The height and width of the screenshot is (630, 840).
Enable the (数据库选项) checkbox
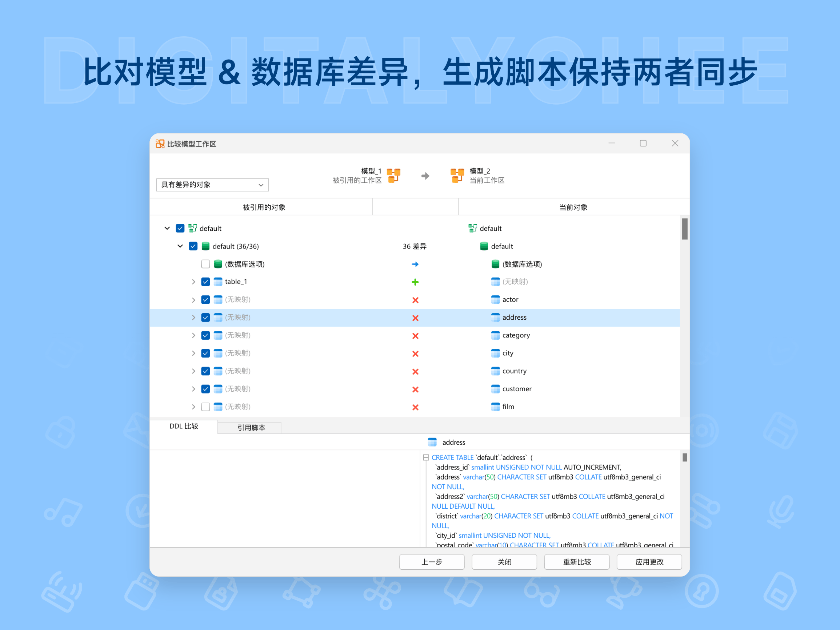point(205,264)
